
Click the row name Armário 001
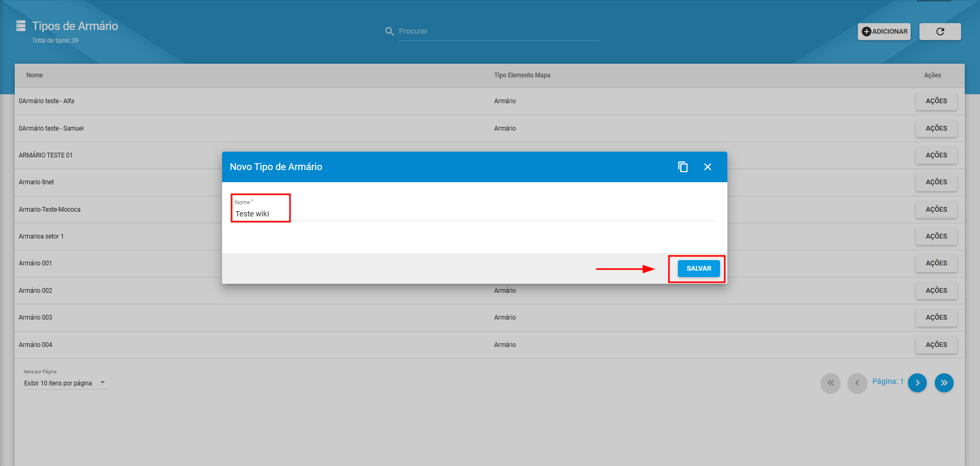click(x=35, y=263)
